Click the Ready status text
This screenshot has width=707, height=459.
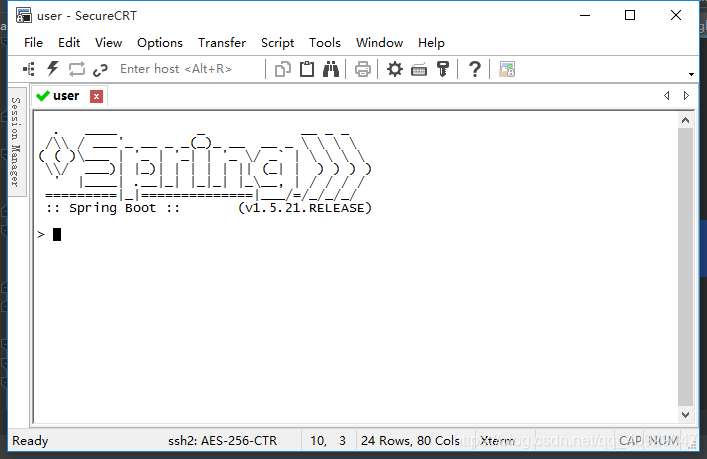coord(30,441)
